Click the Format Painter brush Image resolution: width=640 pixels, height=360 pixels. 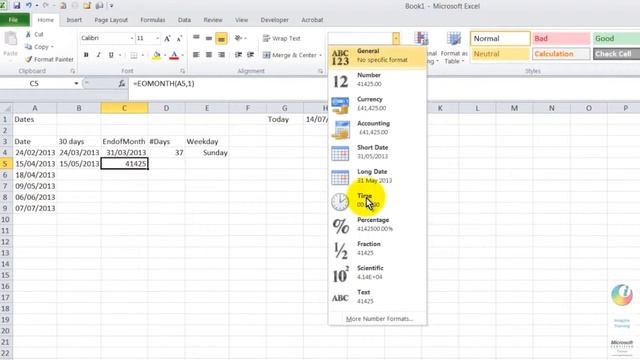[49, 59]
